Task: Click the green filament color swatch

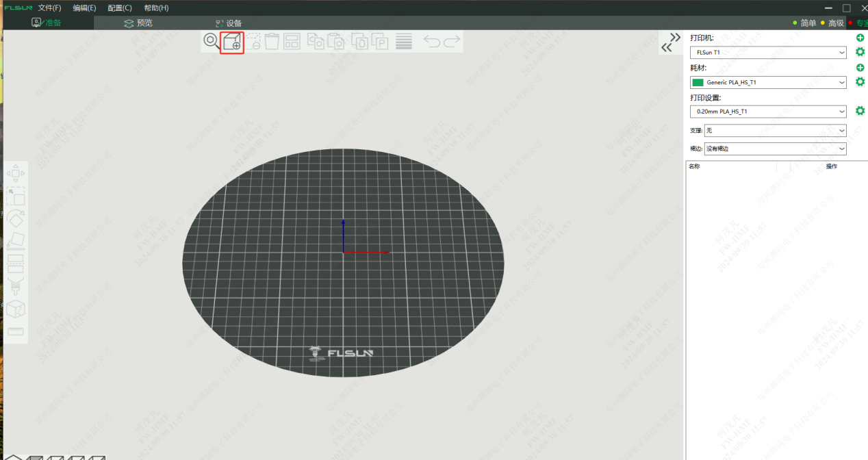Action: pos(698,82)
